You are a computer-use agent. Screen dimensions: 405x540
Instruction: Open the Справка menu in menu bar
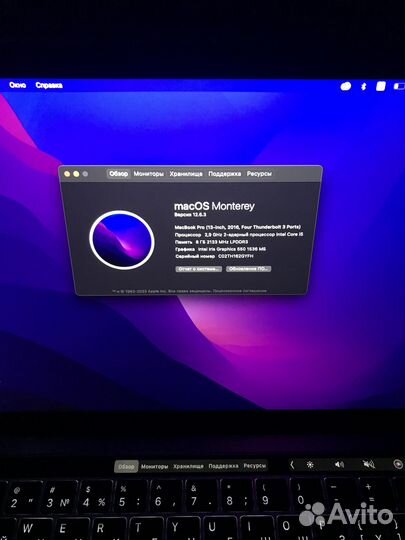click(x=49, y=85)
